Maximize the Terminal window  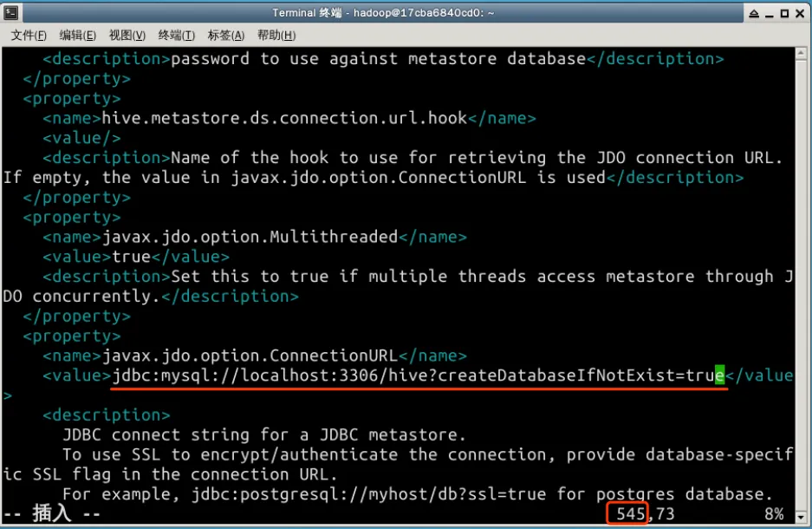(x=785, y=14)
